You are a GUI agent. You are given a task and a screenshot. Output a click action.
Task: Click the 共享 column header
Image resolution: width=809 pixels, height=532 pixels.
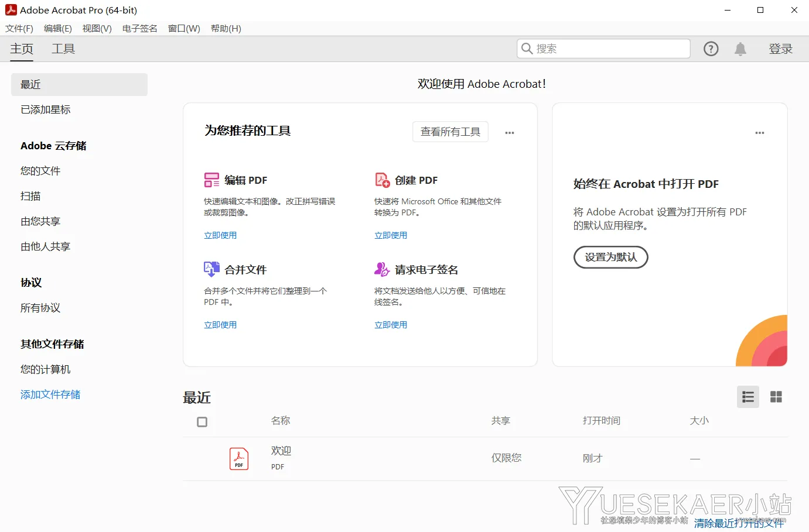tap(501, 421)
